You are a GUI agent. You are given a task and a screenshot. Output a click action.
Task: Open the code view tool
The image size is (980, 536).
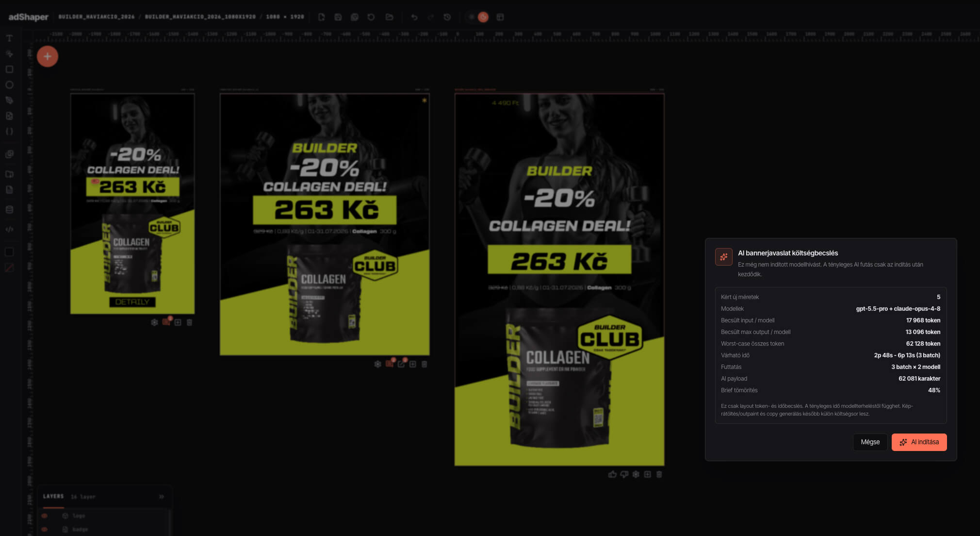click(9, 230)
